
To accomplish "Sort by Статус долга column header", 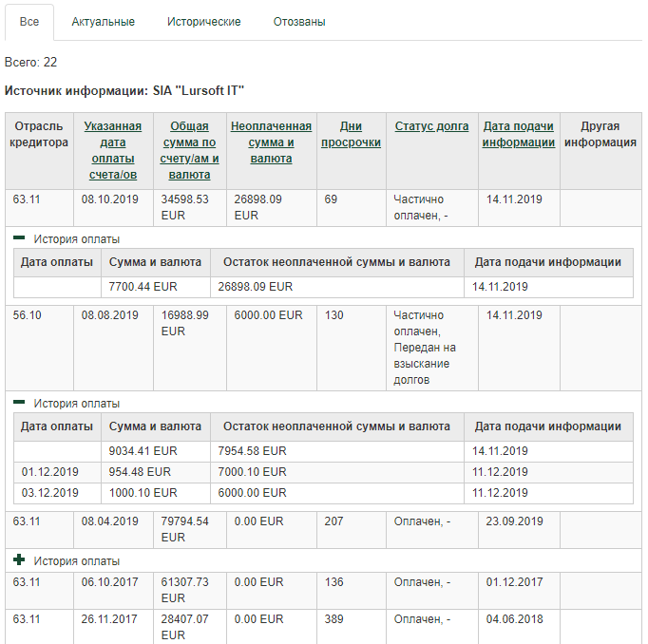I will tap(431, 126).
